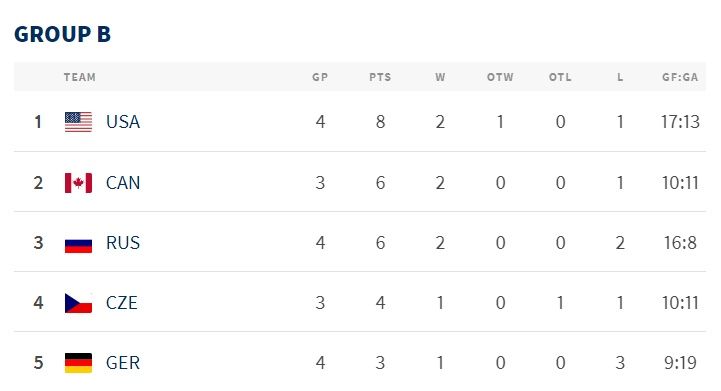Click the GF:GA column header
Screen dimensions: 721x391
point(680,77)
